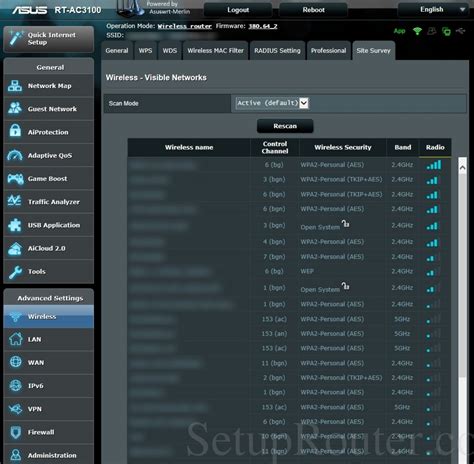Open the RADIUS Setting tab
This screenshot has width=474, height=464.
(x=277, y=51)
